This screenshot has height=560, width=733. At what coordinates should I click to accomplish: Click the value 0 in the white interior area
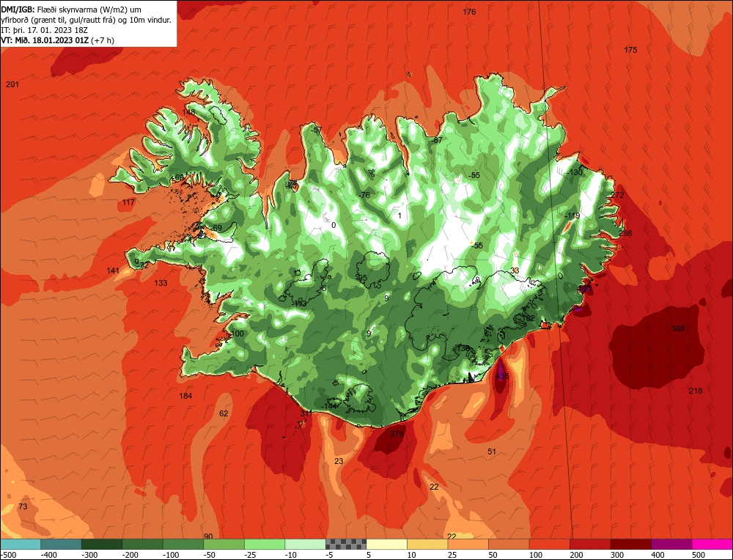click(334, 225)
